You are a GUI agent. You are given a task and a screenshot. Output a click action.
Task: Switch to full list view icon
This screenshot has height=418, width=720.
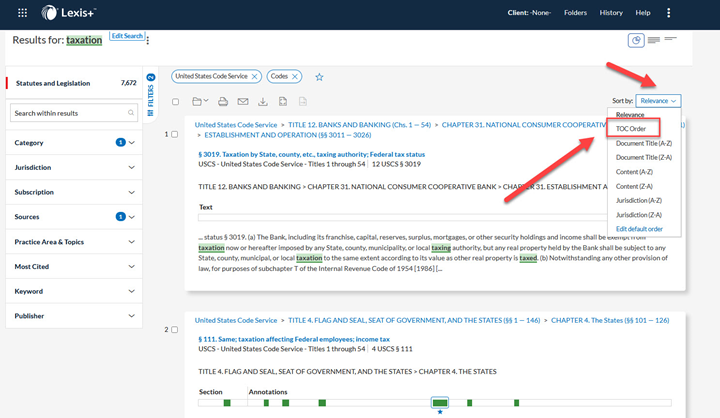pos(654,40)
